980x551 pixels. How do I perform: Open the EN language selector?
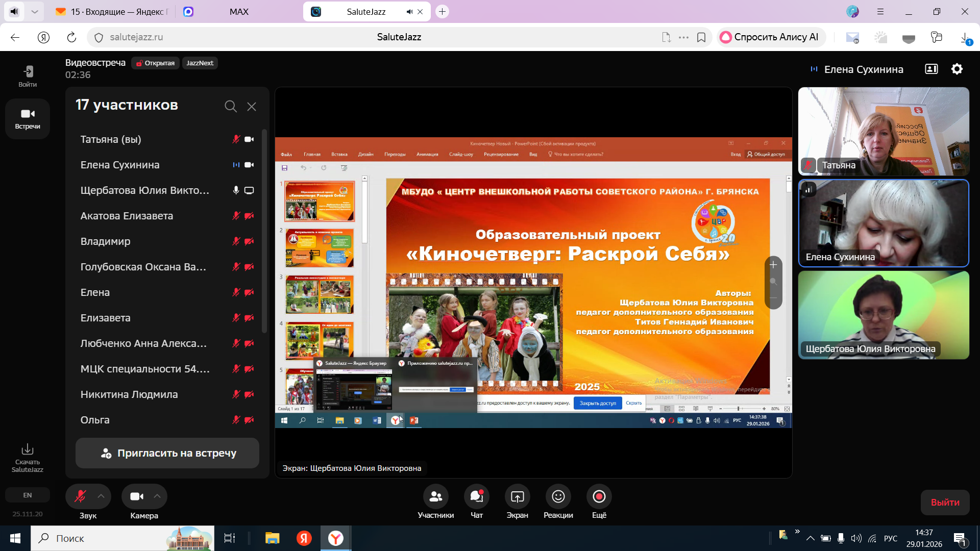coord(28,495)
